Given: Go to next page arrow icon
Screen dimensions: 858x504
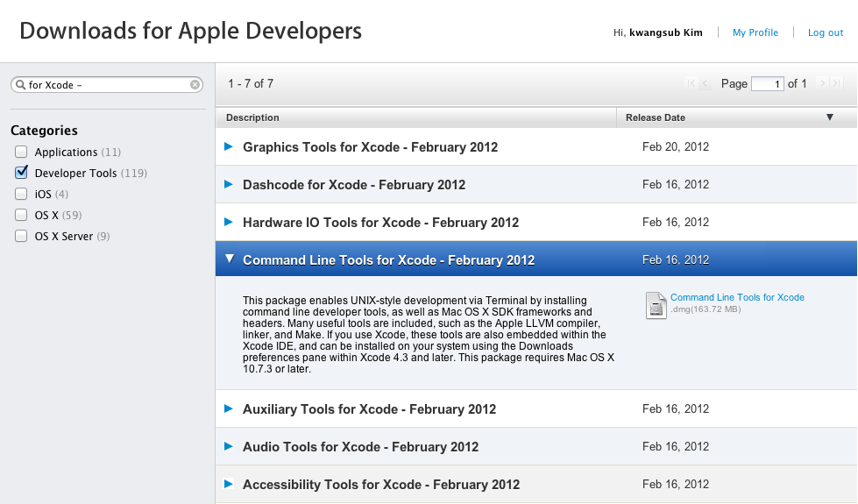Looking at the screenshot, I should coord(822,83).
